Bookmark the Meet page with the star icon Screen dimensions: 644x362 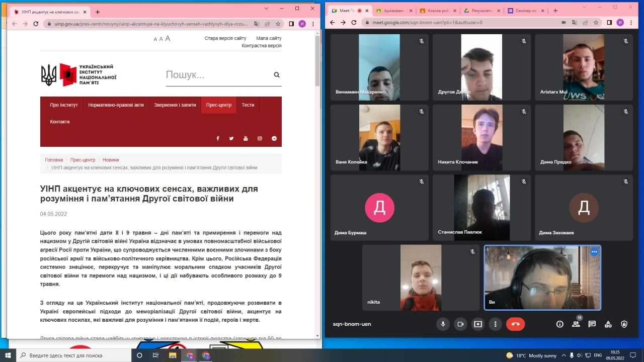(596, 22)
